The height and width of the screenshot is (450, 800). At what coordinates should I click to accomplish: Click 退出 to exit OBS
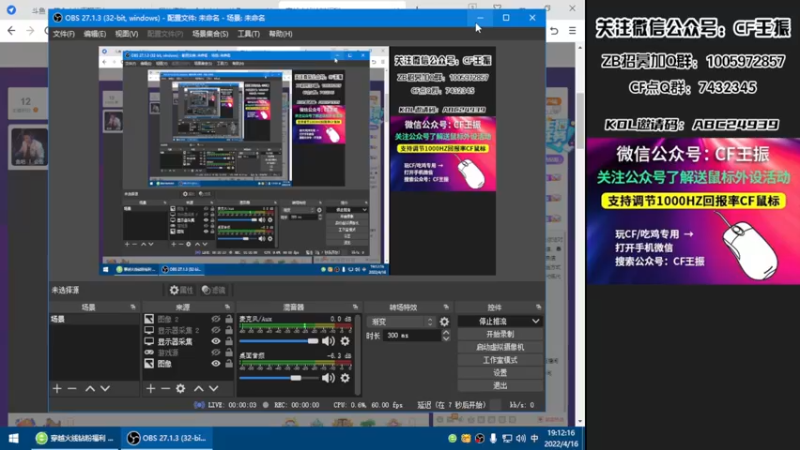500,386
